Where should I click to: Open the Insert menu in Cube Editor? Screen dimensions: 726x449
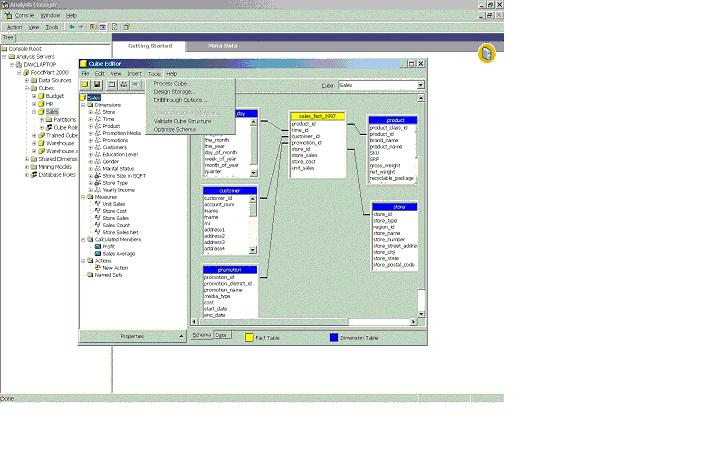(x=134, y=74)
